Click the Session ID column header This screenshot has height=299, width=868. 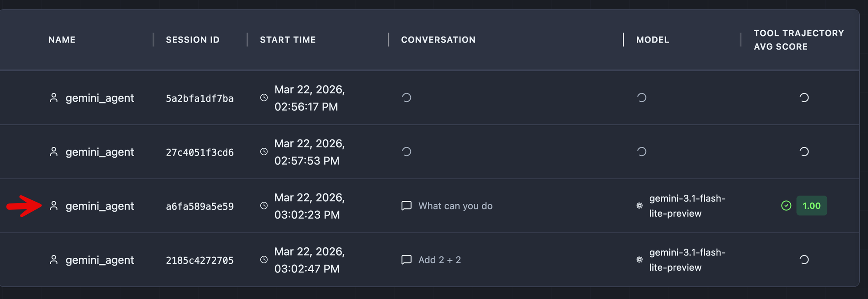(x=192, y=40)
